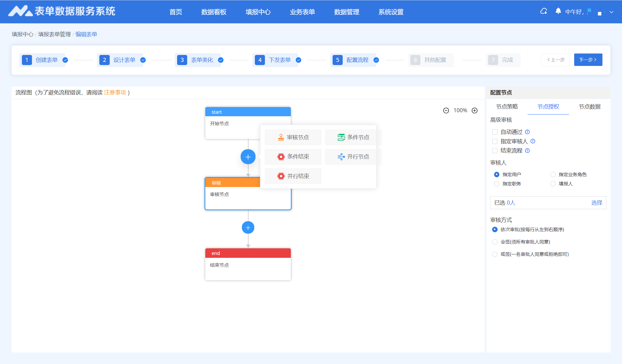Switch to 节点授权 tab
The image size is (622, 364).
(x=548, y=106)
